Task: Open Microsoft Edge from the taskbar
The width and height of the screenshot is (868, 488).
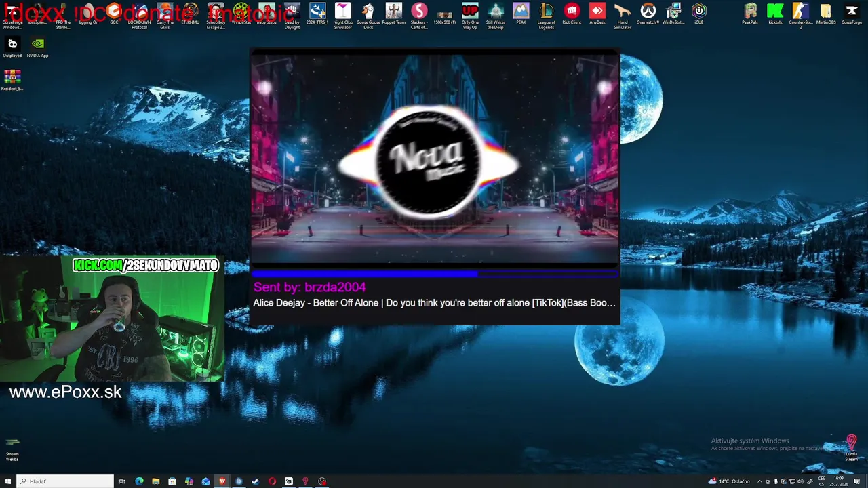Action: [139, 481]
